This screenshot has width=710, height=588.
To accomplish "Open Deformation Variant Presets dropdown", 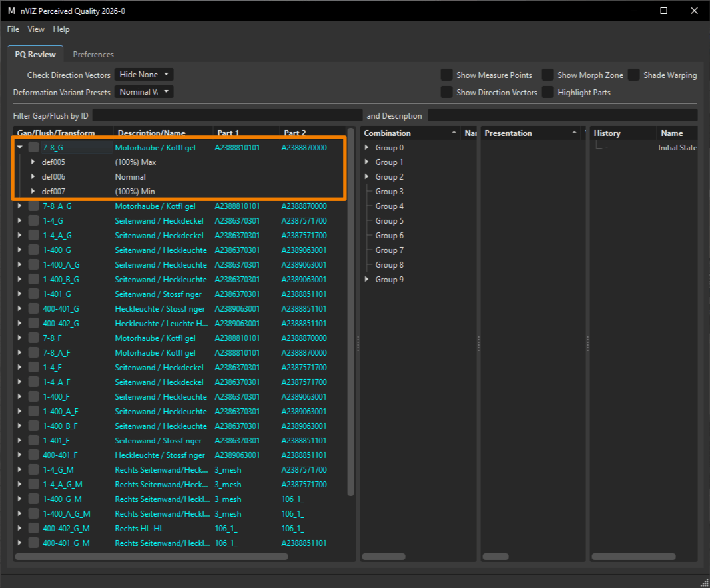I will click(144, 91).
